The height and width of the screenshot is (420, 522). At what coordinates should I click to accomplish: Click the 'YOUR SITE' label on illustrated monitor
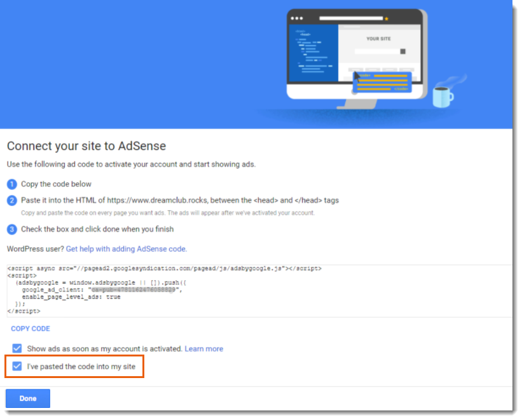378,39
